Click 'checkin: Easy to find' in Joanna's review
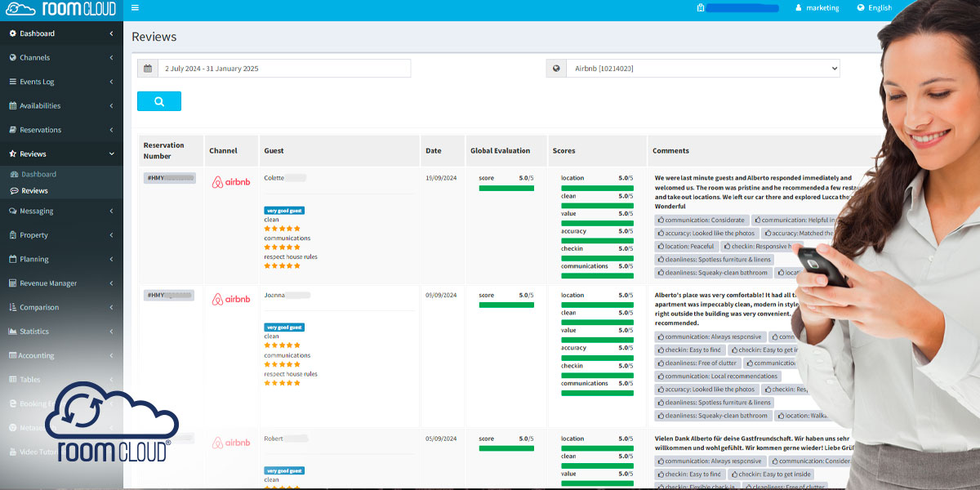 [x=690, y=350]
